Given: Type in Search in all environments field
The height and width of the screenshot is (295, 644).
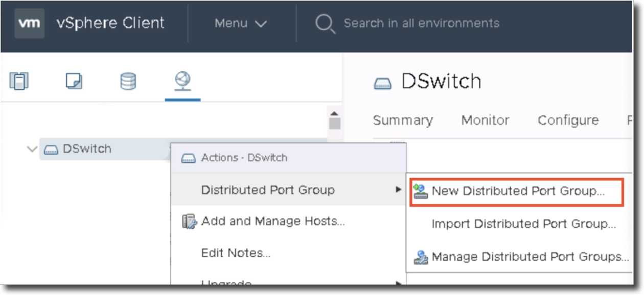Looking at the screenshot, I should click(421, 23).
